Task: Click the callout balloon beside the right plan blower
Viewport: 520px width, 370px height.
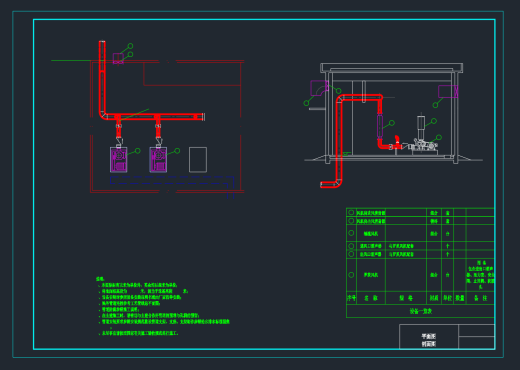Action: tap(177, 151)
